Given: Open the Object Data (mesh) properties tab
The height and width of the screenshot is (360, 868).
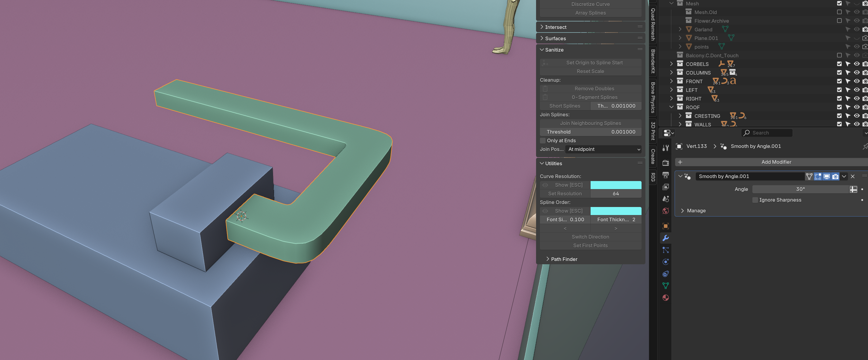Looking at the screenshot, I should coord(665,286).
